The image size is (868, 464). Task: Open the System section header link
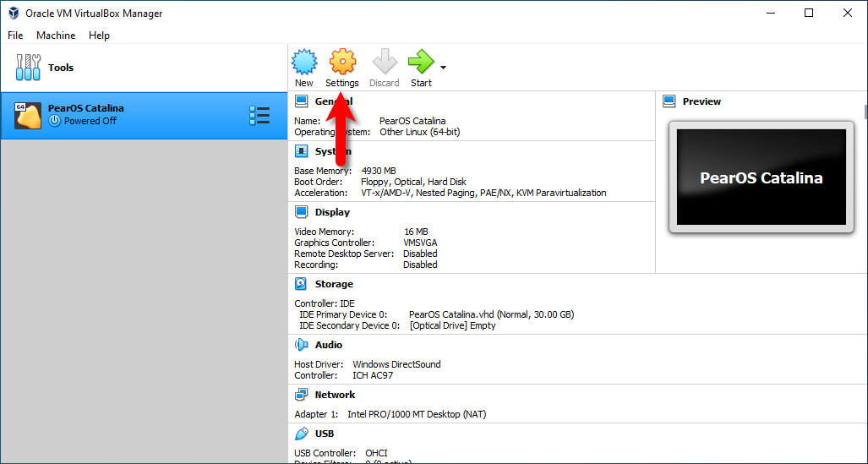point(333,151)
